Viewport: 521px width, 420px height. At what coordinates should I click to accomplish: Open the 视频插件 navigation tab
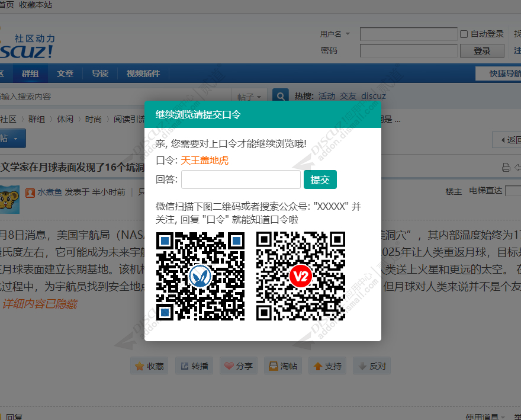[143, 73]
